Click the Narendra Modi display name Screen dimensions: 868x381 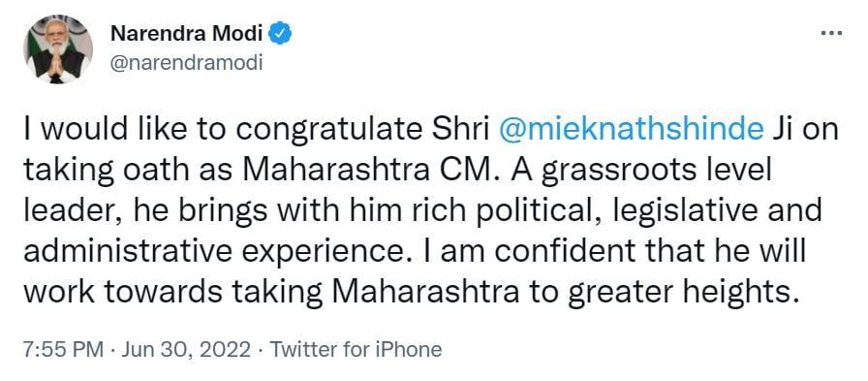(187, 34)
